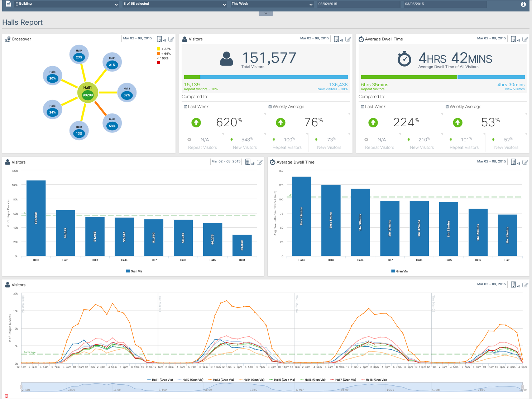Expand the filter bar chevron handle

tap(265, 13)
